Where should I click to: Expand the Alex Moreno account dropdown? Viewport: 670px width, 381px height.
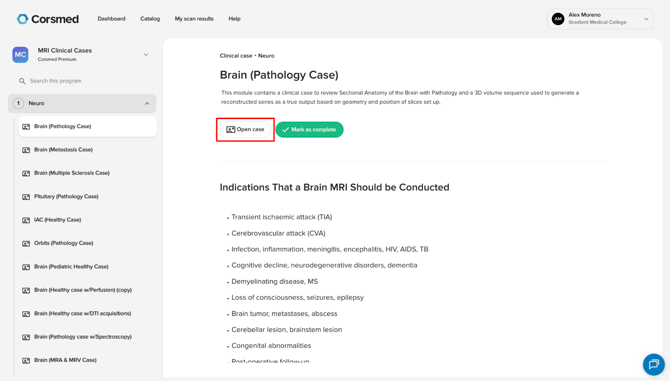(x=646, y=19)
